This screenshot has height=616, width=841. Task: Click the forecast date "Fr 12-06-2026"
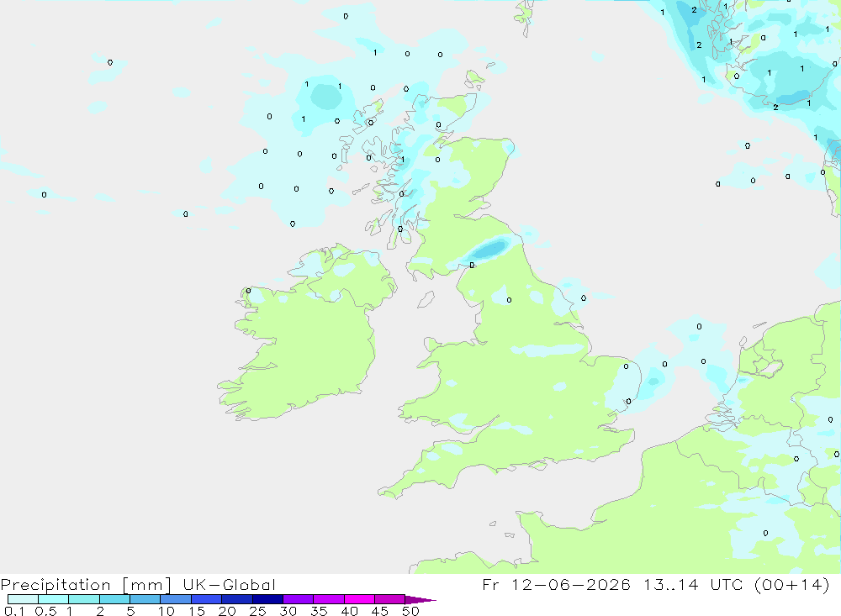[556, 584]
